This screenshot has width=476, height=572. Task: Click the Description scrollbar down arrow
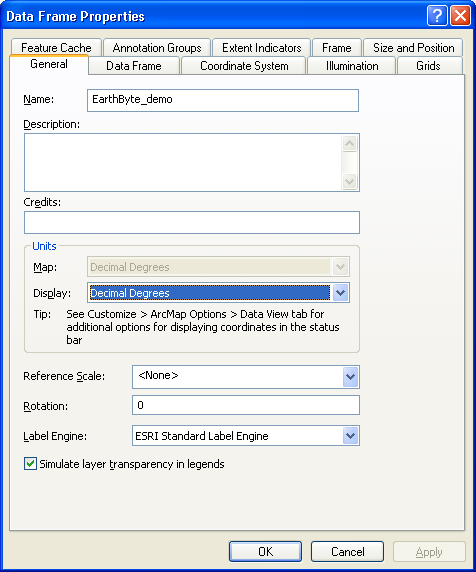(349, 181)
